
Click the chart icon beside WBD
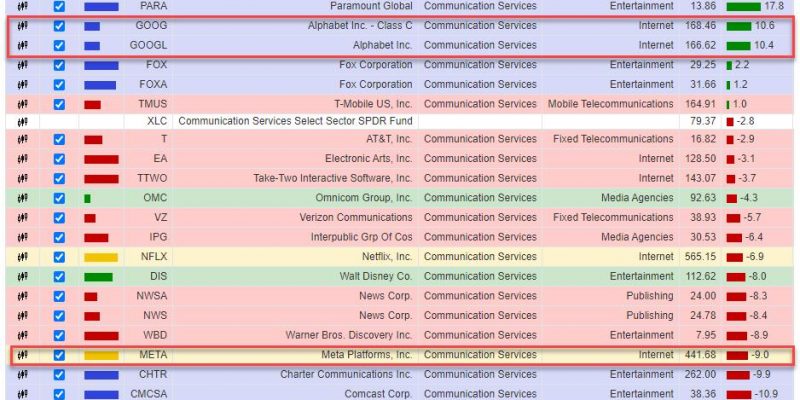(x=22, y=336)
